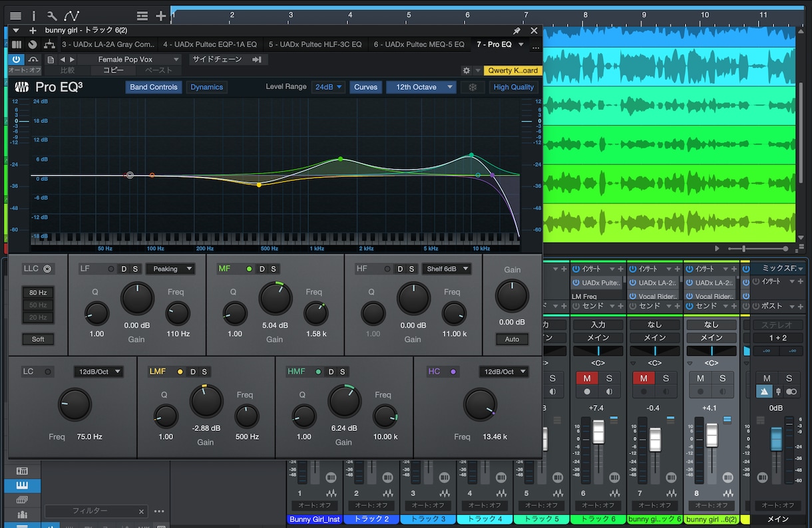Screen dimensions: 812x528
Task: Open LC slope 12dB/Oct dropdown
Action: (x=99, y=372)
